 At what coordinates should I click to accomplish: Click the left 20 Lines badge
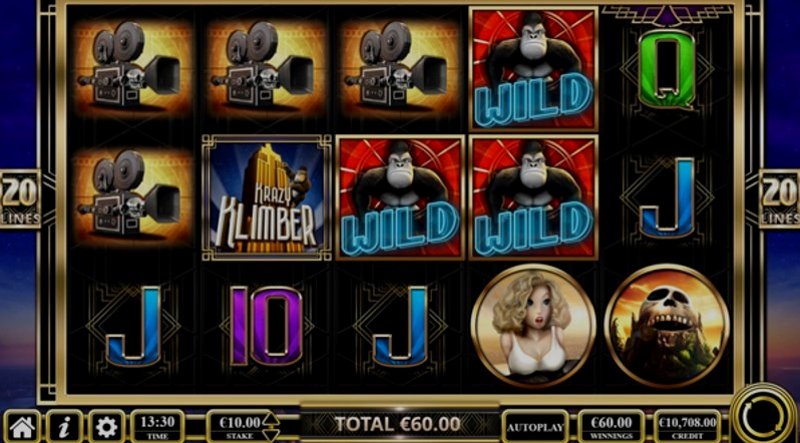[x=20, y=200]
